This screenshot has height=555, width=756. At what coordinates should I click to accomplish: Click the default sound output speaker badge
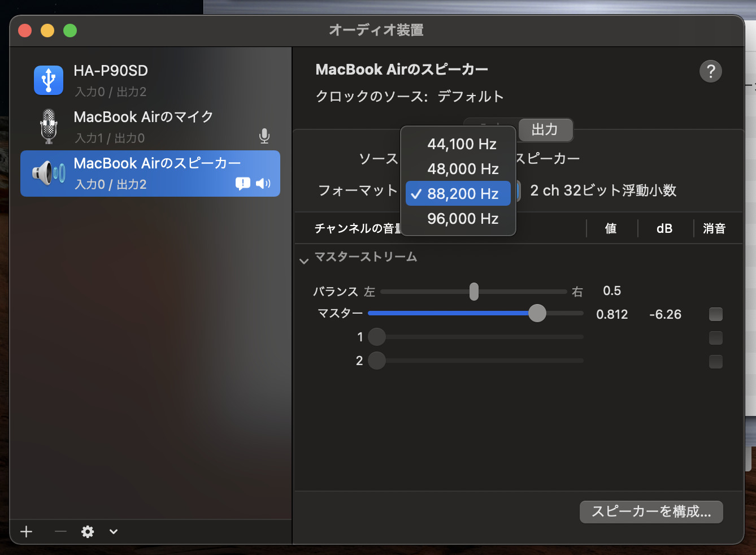[x=263, y=184]
